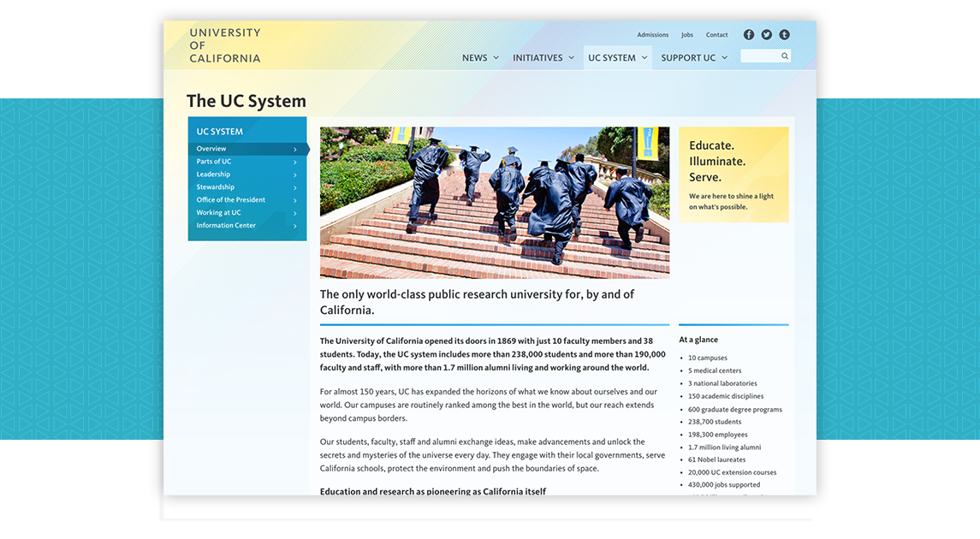Image resolution: width=980 pixels, height=539 pixels.
Task: Go to the Contact link
Action: pos(717,35)
